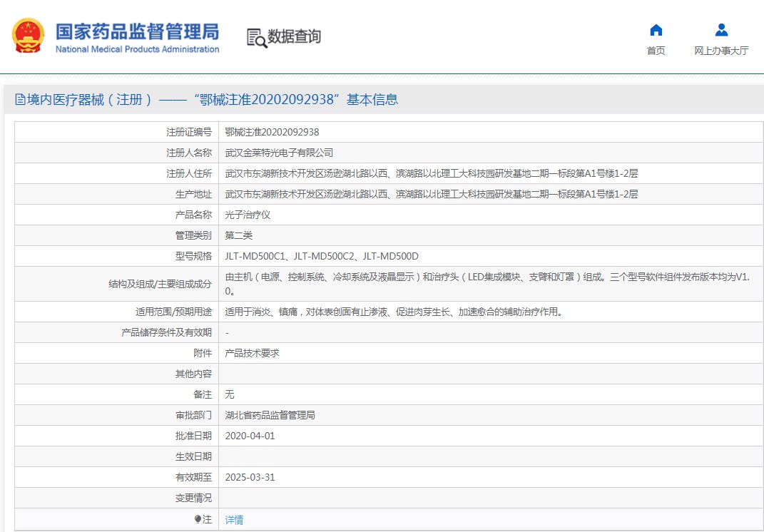
Task: Click the document icon before 境内医疗器械
Action: pos(20,100)
